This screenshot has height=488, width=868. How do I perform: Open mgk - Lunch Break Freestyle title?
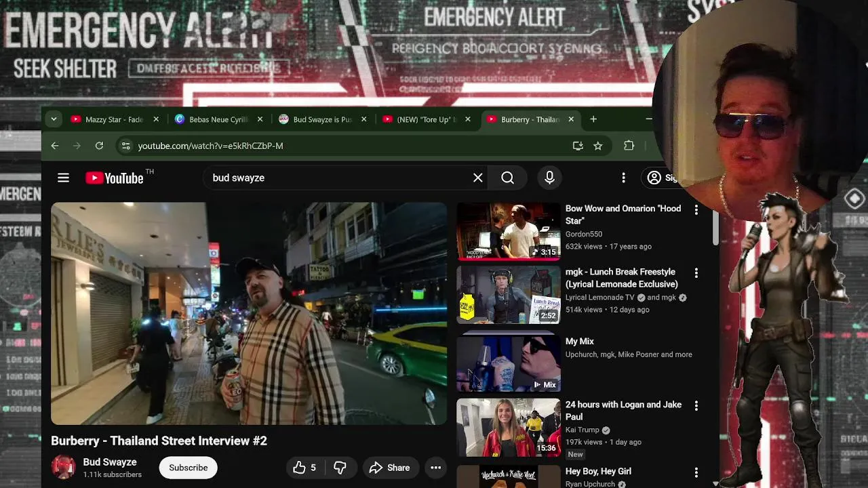[622, 278]
